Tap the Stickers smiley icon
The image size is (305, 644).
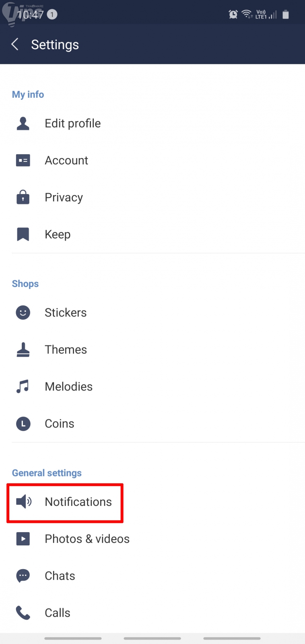coord(23,313)
